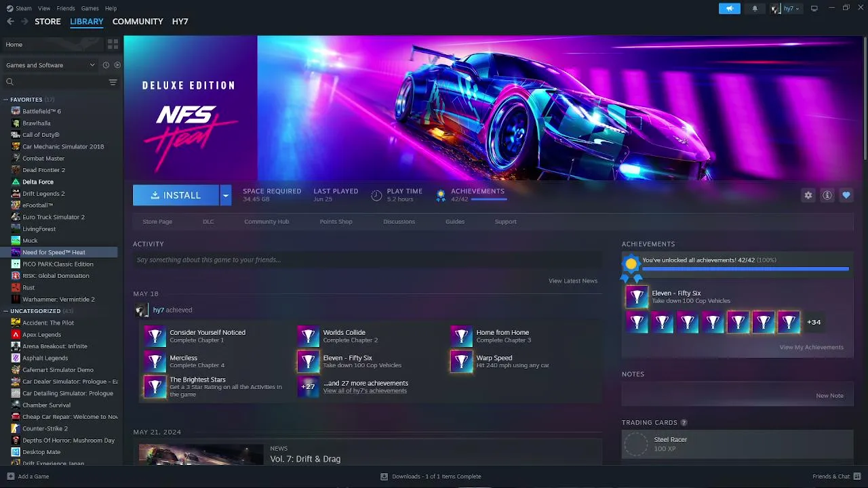Create a New Note
Screen dimensions: 868x488
pyautogui.click(x=829, y=396)
